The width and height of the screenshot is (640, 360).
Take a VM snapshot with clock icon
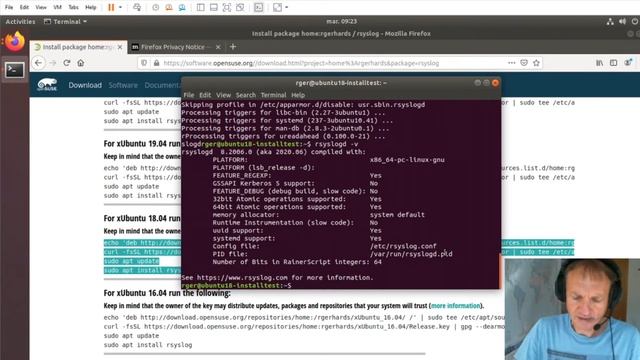156,7
